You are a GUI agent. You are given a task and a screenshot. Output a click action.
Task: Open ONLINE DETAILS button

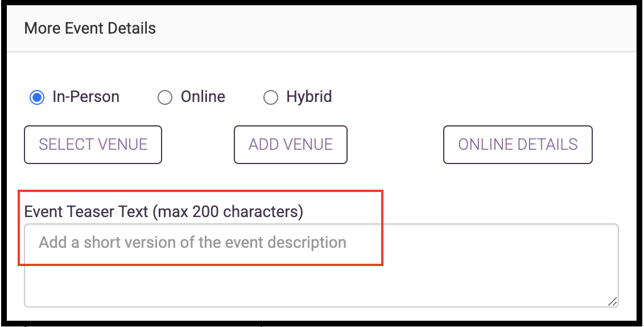click(x=518, y=145)
